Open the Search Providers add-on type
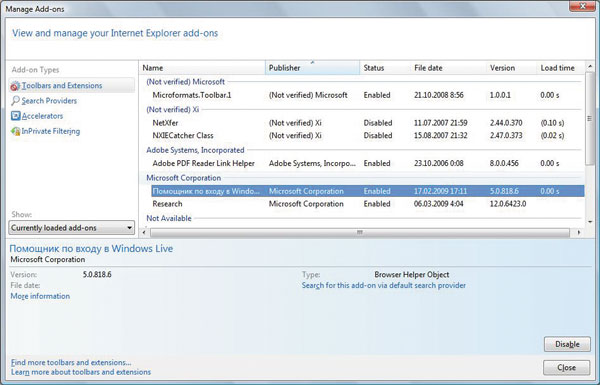Image resolution: width=600 pixels, height=385 pixels. [49, 101]
